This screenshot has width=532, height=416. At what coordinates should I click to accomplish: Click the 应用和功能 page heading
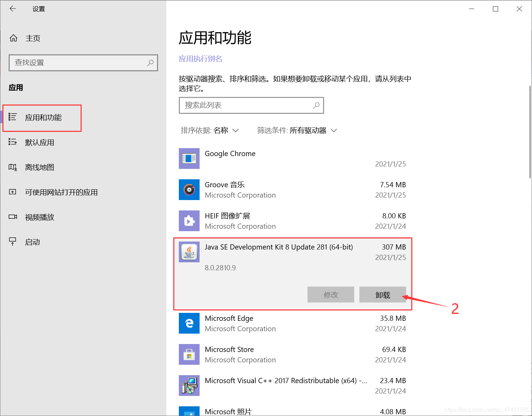coord(215,38)
